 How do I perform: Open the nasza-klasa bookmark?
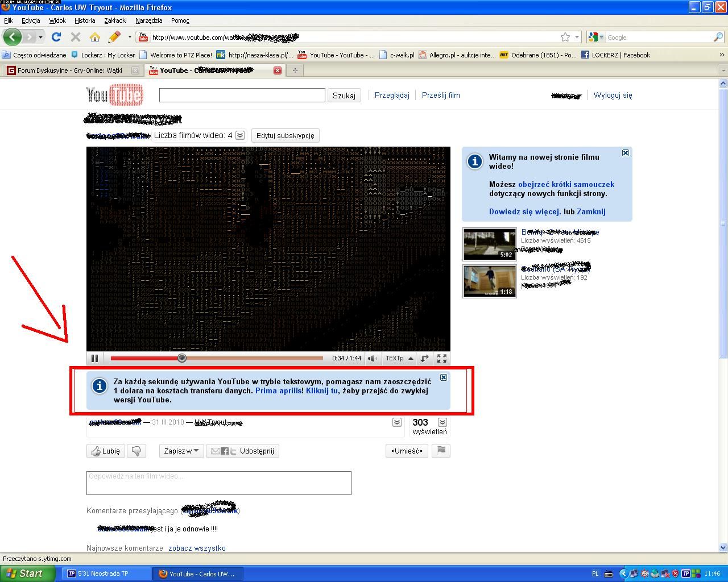[x=255, y=55]
